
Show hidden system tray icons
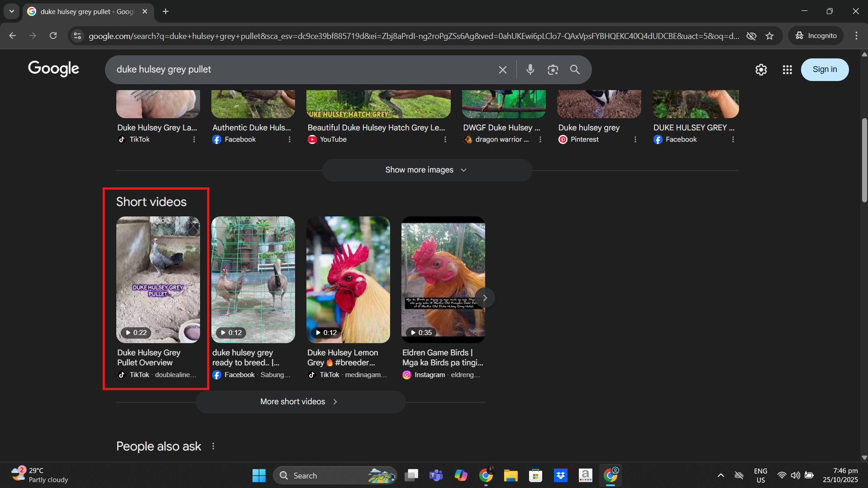720,475
